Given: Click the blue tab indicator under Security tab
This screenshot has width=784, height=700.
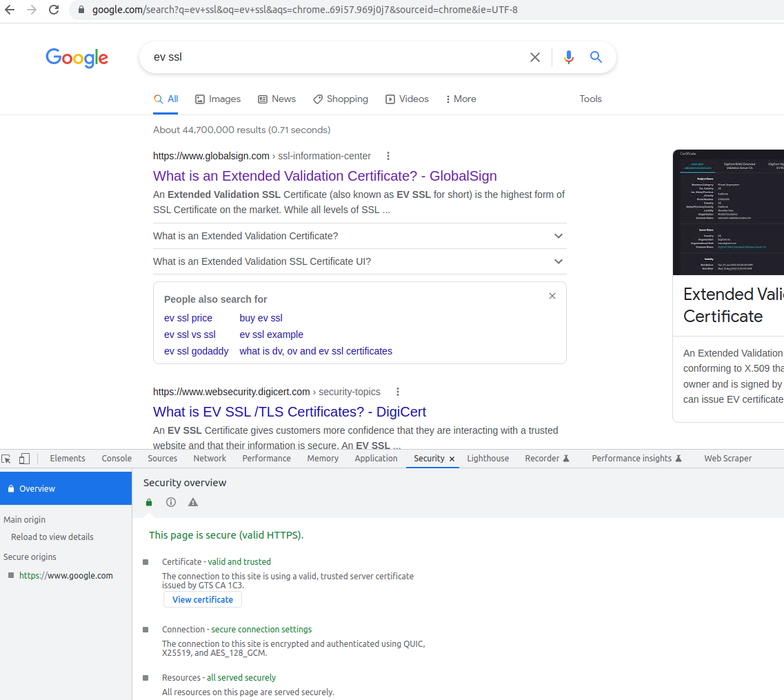Looking at the screenshot, I should click(432, 467).
